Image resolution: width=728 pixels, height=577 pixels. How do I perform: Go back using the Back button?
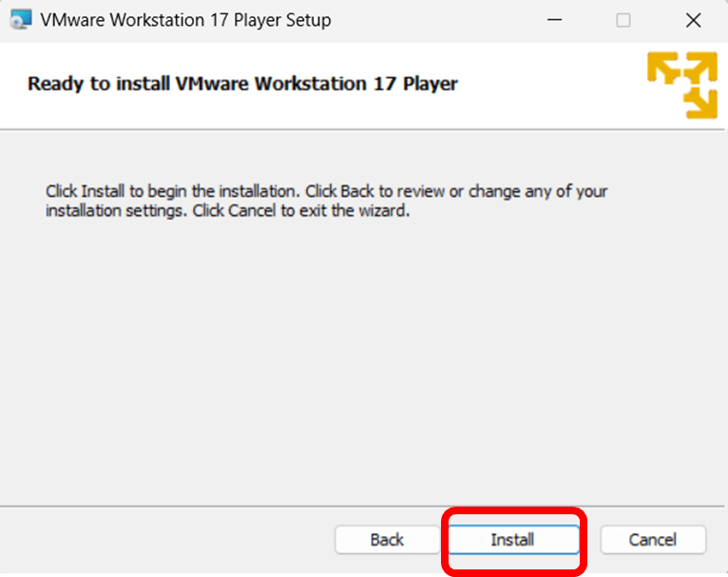point(387,540)
